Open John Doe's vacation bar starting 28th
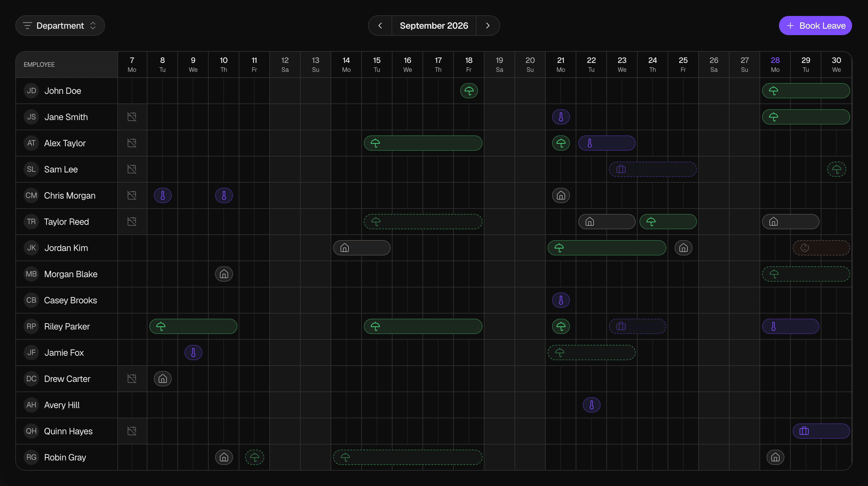This screenshot has width=868, height=486. tap(806, 91)
